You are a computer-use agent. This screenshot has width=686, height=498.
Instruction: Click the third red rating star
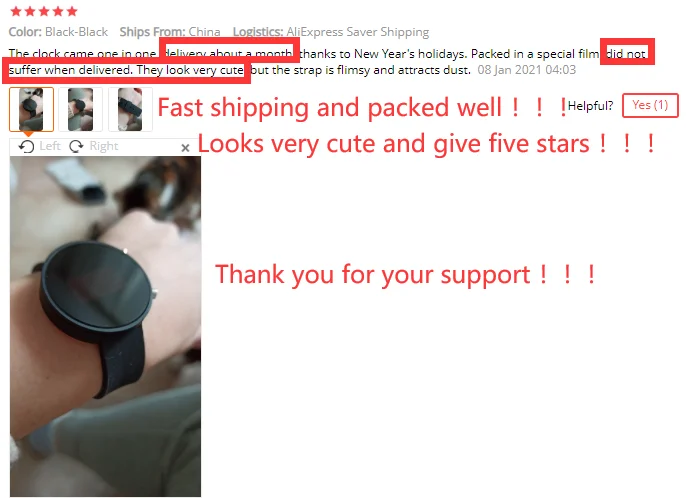click(44, 11)
